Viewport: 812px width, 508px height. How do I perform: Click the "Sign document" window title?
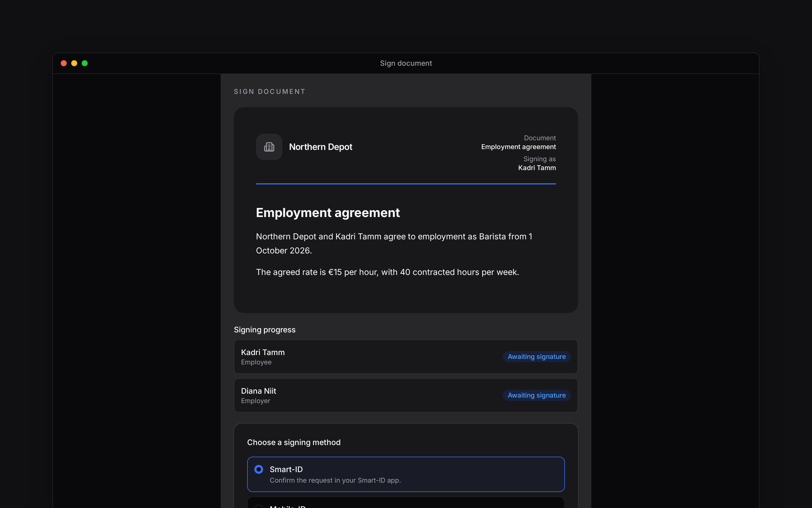tap(406, 63)
